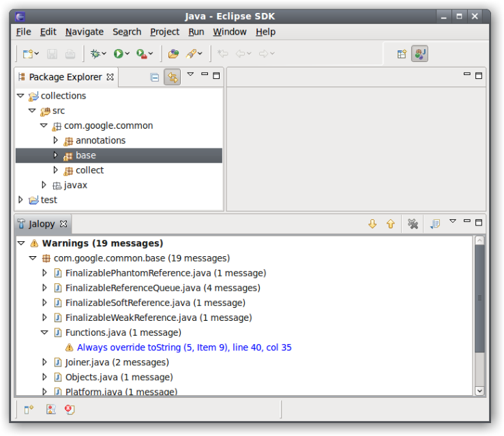
Task: Open the Search dropdown arrow
Action: [200, 54]
